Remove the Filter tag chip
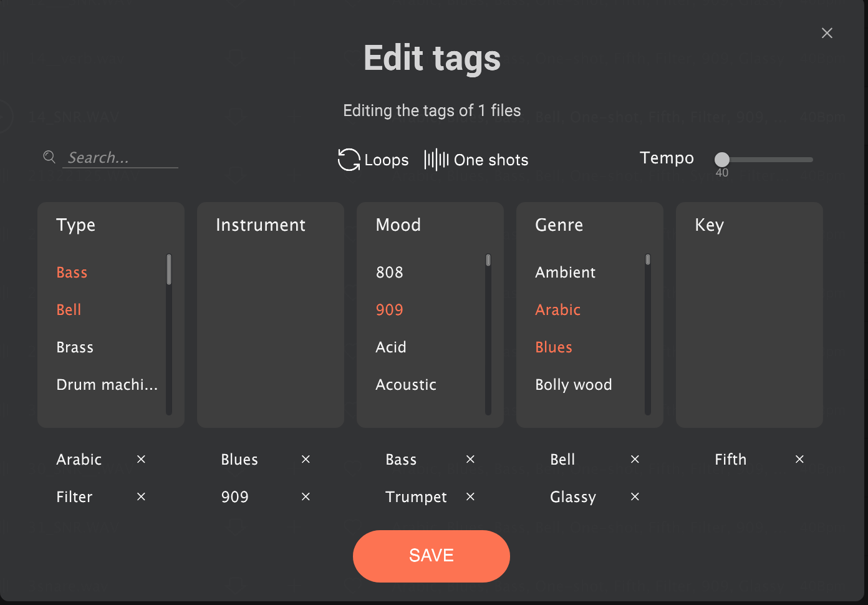 tap(141, 496)
